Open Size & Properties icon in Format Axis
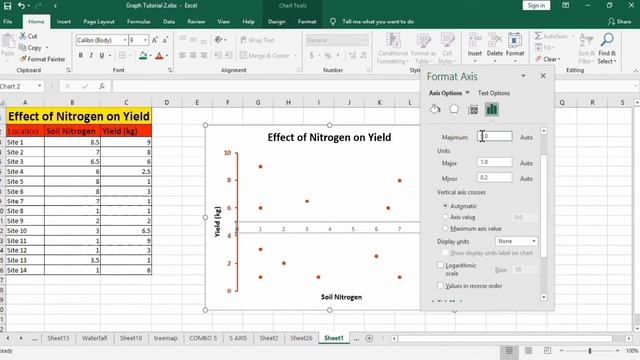The height and width of the screenshot is (360, 640). pos(473,109)
